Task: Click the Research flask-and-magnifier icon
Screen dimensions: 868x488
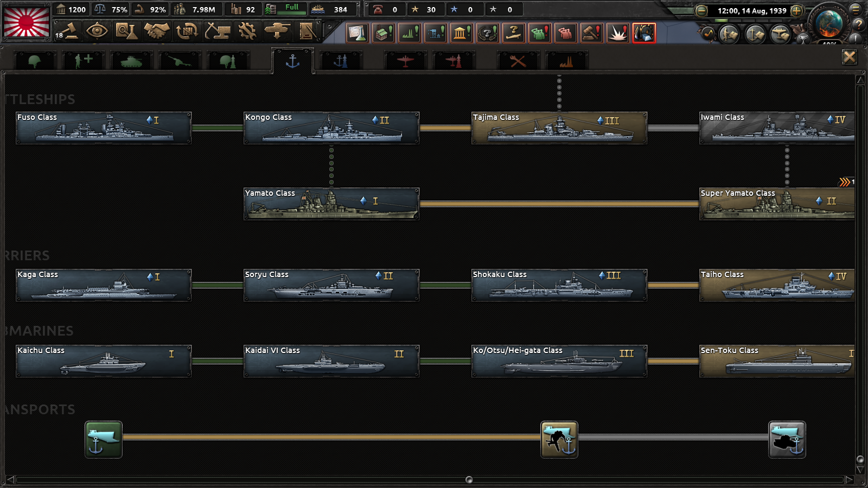Action: pyautogui.click(x=127, y=31)
